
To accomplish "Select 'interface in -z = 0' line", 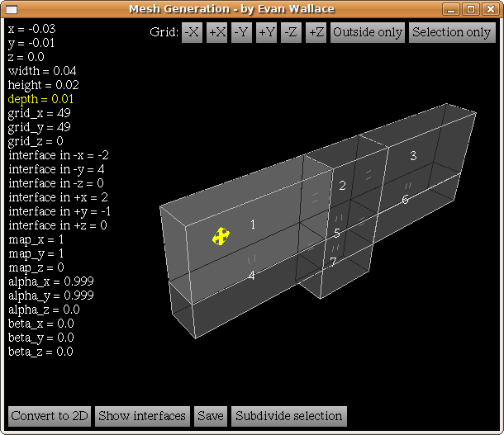I will [56, 183].
